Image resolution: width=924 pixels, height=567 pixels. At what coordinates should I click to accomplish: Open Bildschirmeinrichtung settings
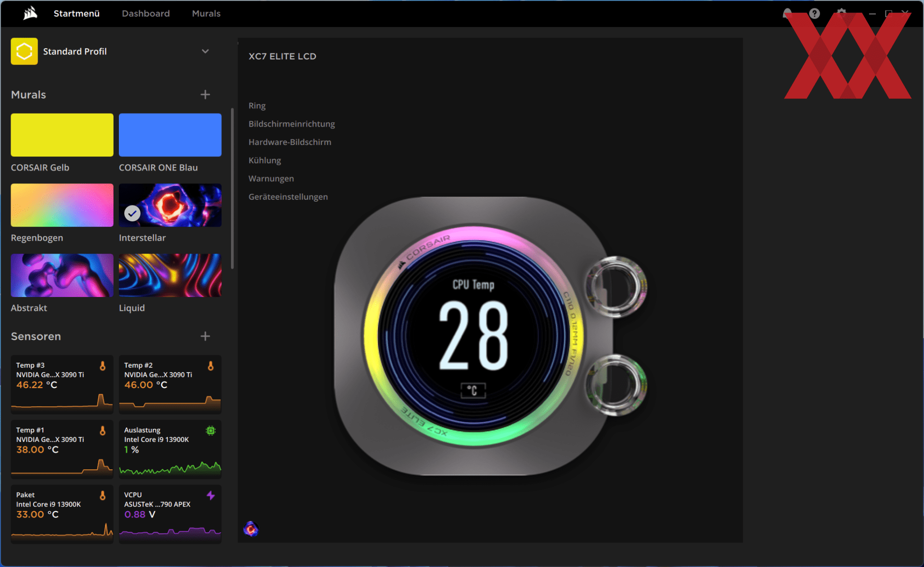pyautogui.click(x=292, y=124)
